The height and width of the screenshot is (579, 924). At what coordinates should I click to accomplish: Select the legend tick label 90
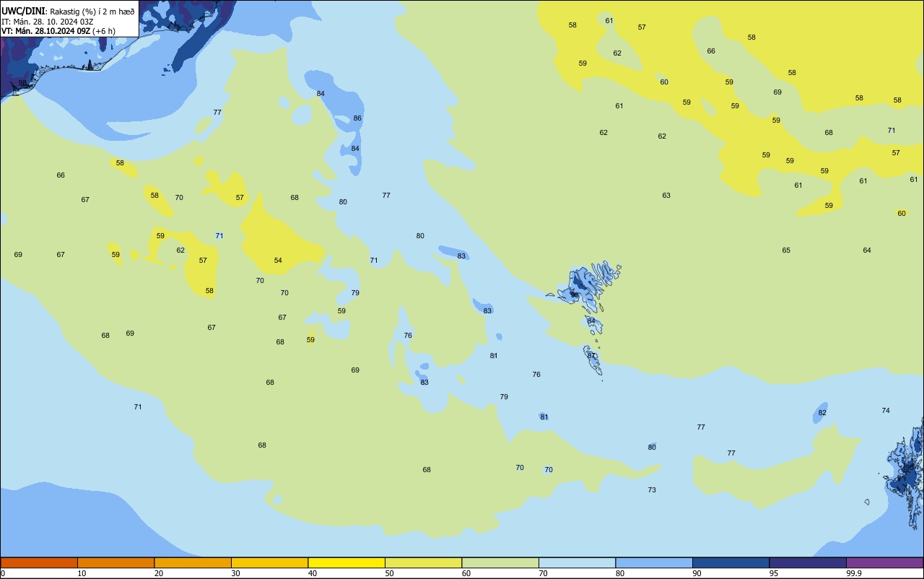click(x=697, y=573)
